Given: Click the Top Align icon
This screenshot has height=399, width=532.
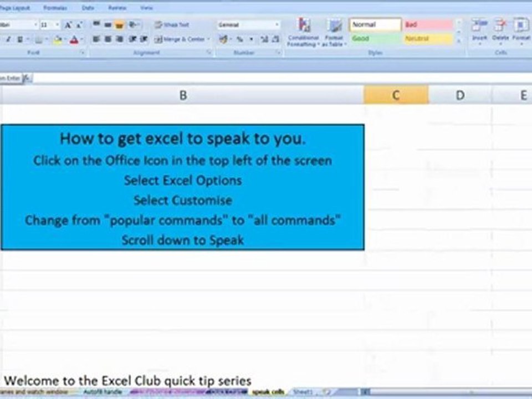Looking at the screenshot, I should click(96, 24).
